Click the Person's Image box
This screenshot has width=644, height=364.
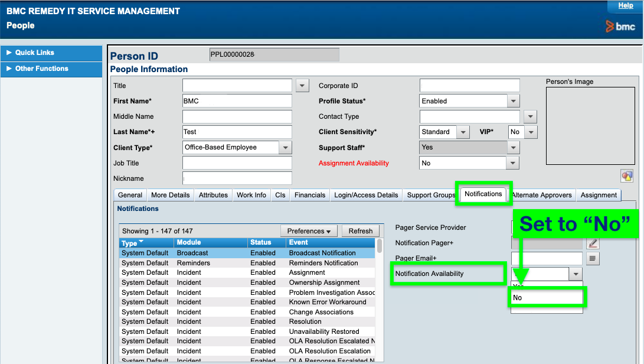click(590, 125)
